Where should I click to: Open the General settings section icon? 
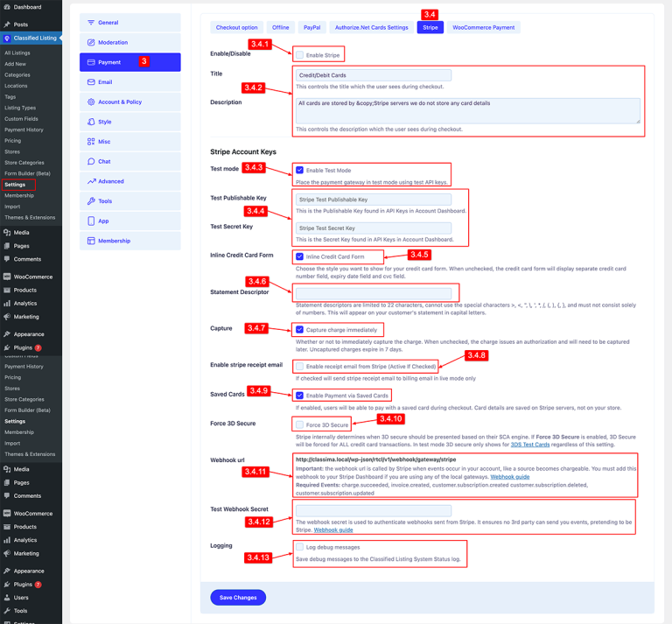tap(91, 22)
